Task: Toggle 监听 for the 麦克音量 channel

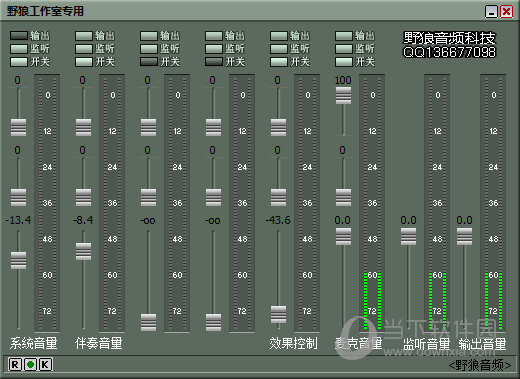Action: tap(344, 49)
